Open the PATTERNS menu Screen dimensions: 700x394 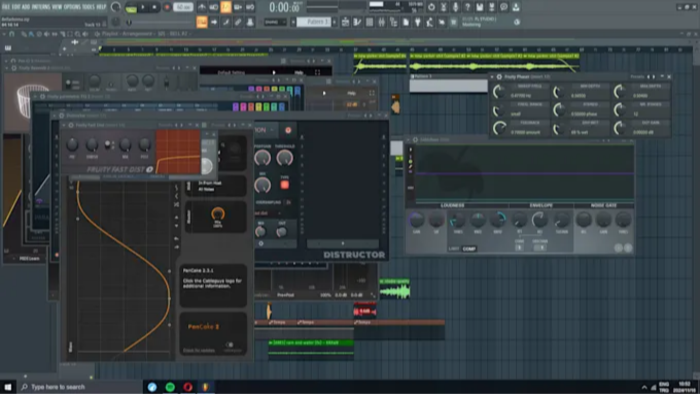click(41, 7)
